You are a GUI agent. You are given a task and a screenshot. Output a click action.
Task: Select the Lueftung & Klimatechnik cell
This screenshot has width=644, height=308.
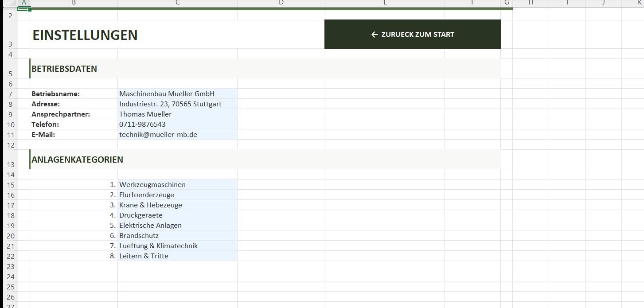coord(177,246)
